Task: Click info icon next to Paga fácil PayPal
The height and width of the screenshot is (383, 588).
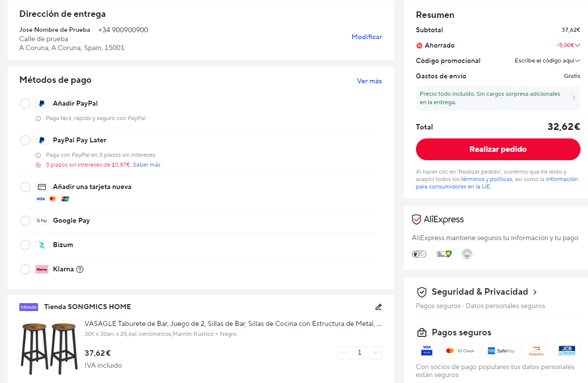Action: point(38,119)
